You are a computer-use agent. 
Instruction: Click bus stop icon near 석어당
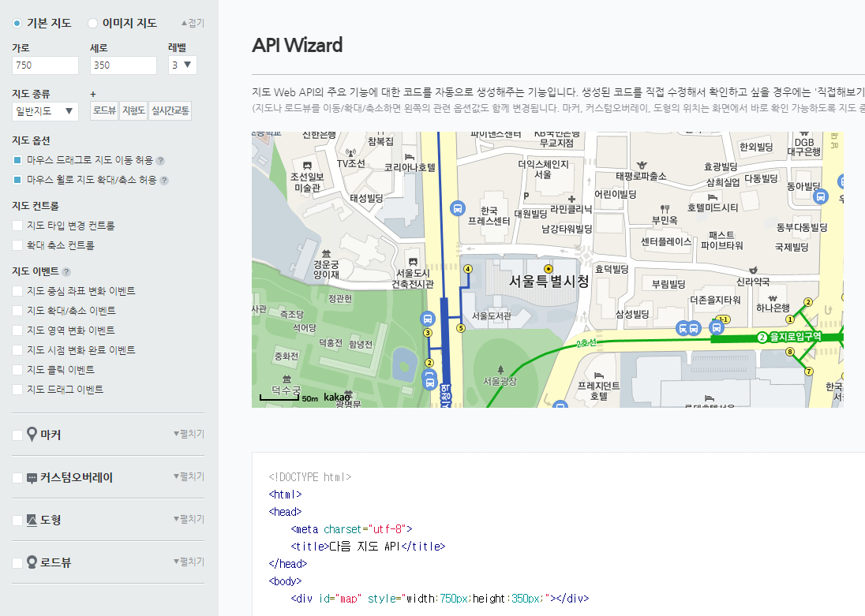(428, 318)
